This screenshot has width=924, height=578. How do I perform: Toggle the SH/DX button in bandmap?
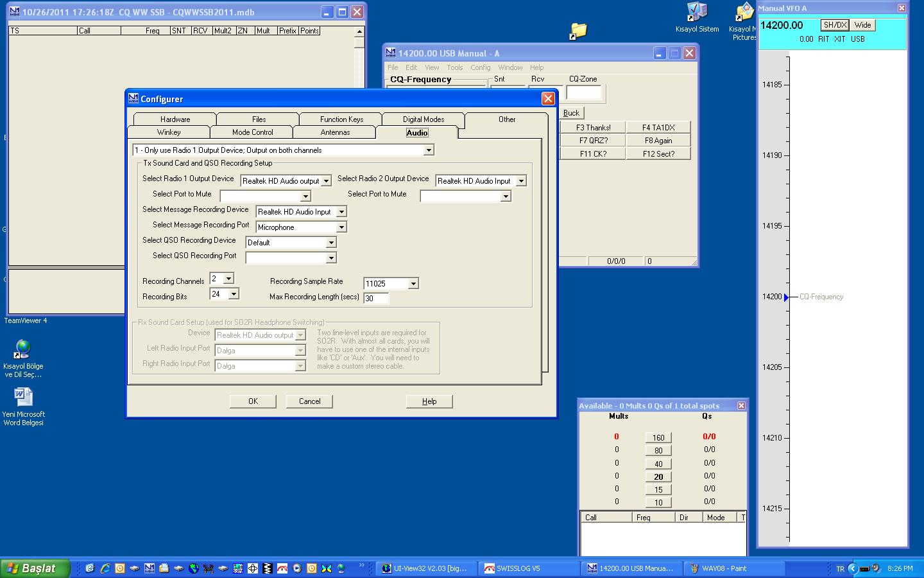(835, 25)
